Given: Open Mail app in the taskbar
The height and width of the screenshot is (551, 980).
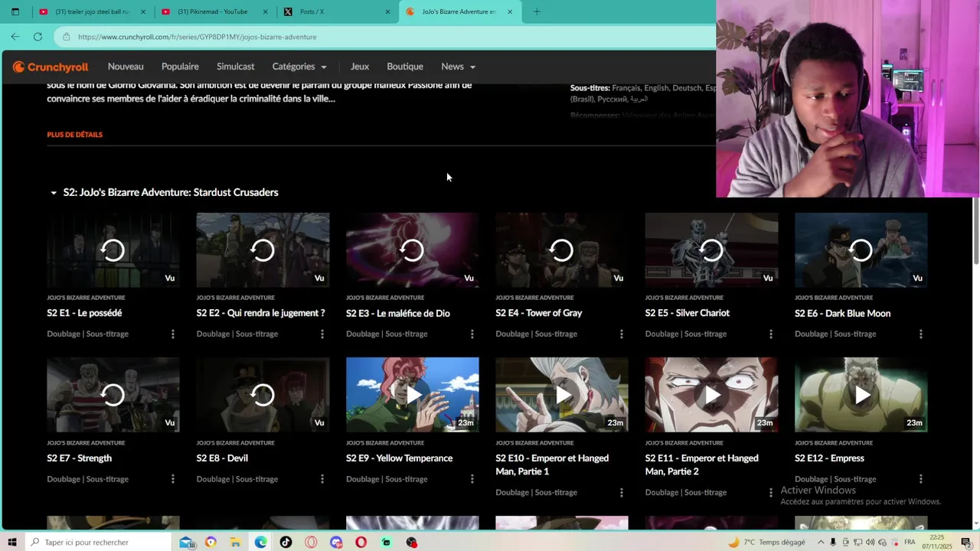Looking at the screenshot, I should click(187, 543).
